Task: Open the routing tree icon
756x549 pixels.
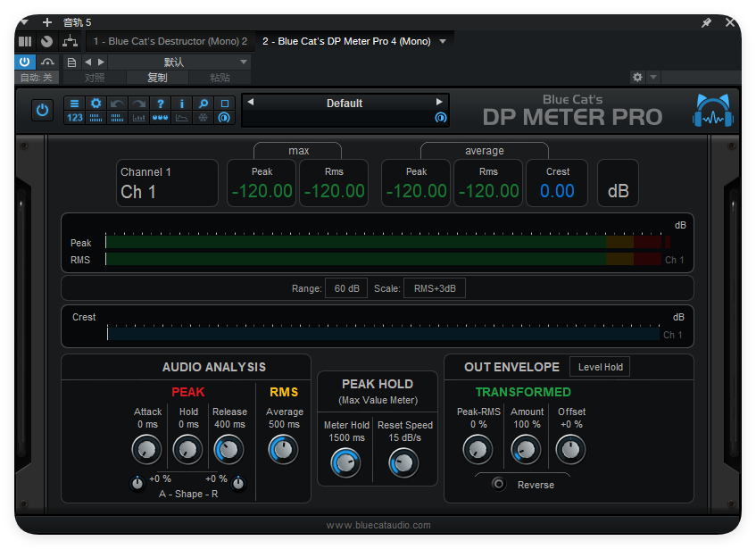Action: click(x=70, y=41)
